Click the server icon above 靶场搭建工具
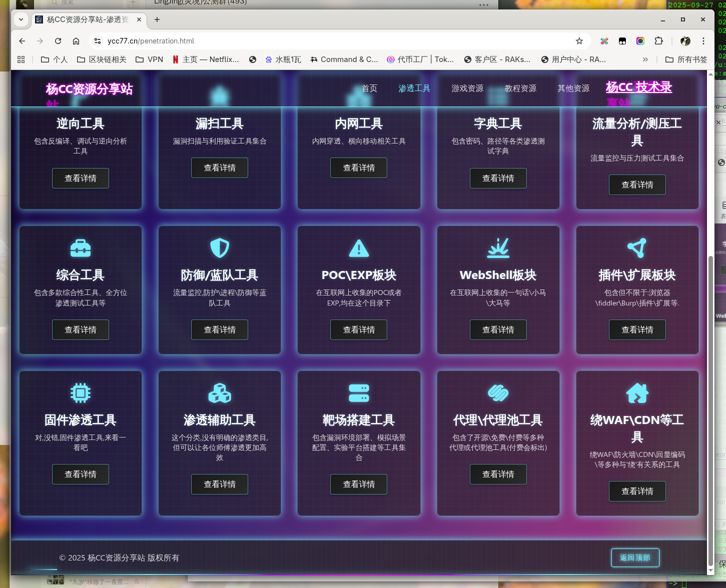 pyautogui.click(x=359, y=393)
